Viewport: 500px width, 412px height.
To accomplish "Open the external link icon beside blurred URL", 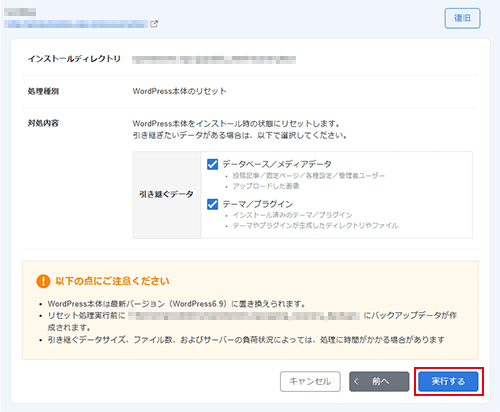I will pos(154,24).
